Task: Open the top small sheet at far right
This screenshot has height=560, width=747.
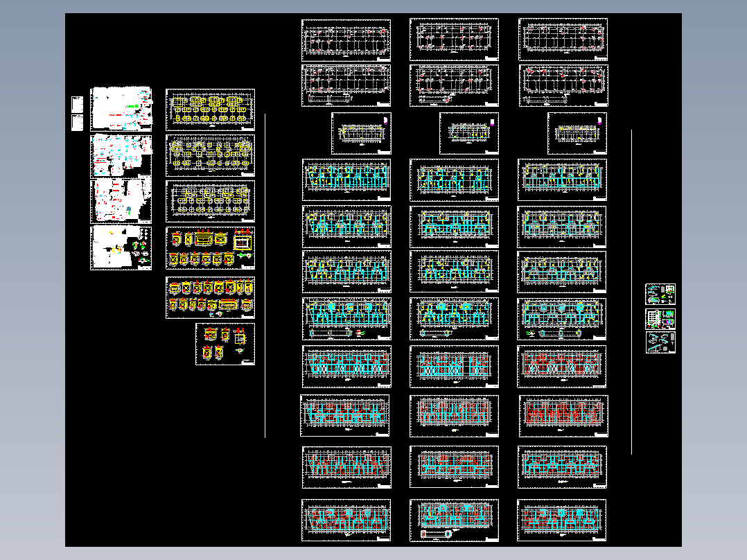Action: coord(660,294)
